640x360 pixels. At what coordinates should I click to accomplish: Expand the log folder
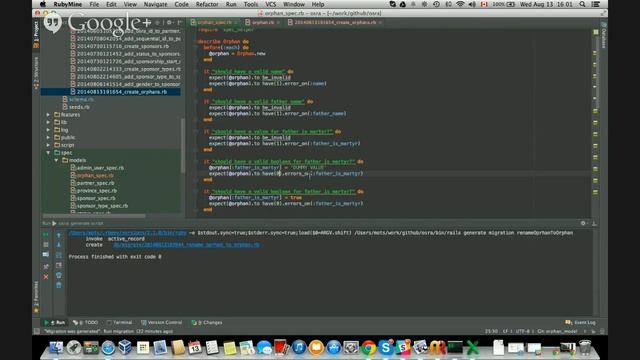(48, 130)
